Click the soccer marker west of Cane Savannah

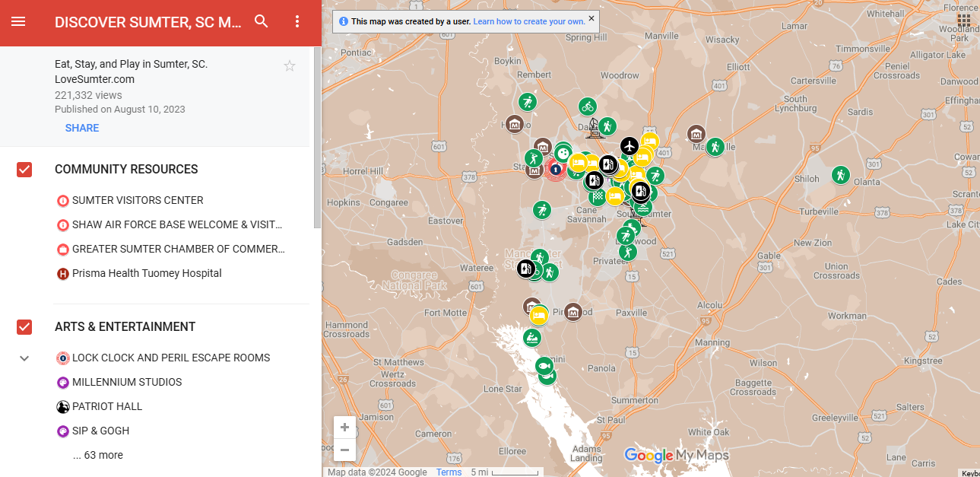(x=541, y=209)
